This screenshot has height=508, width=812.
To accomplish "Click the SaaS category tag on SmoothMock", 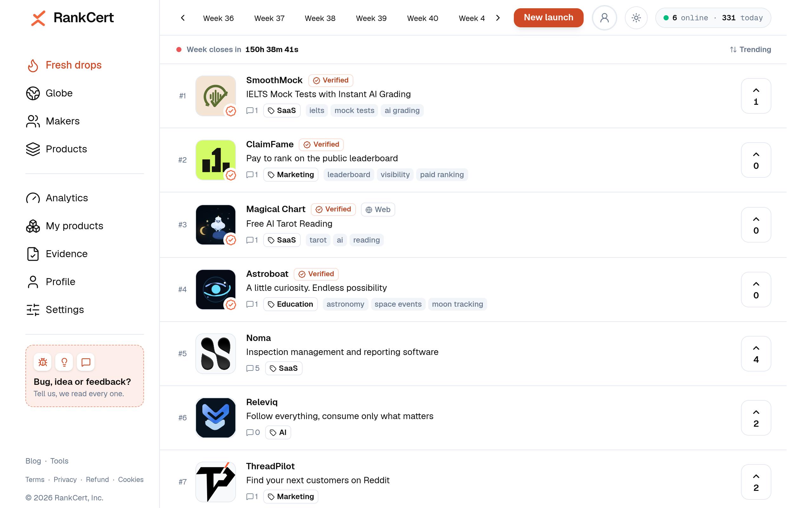I will click(282, 110).
